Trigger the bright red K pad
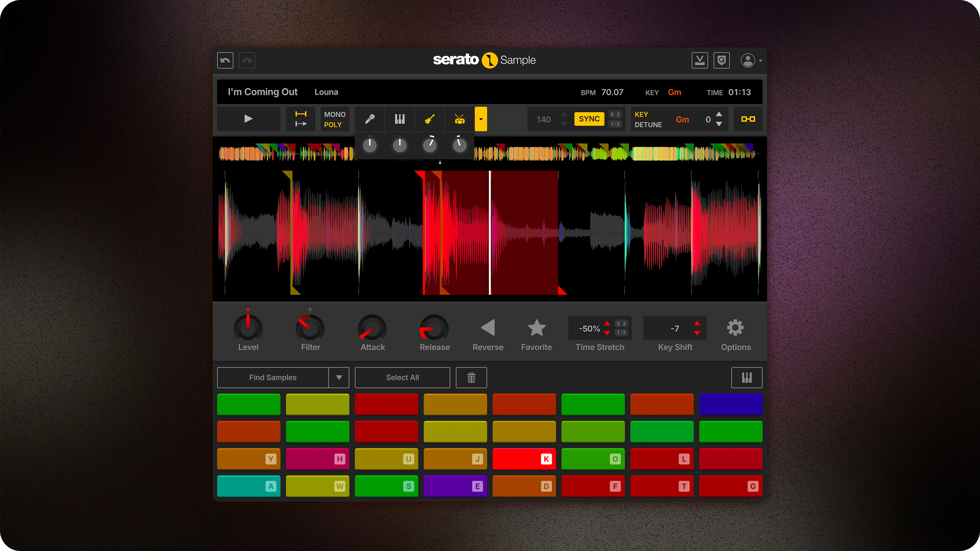Screen dimensions: 980x551 tap(524, 459)
